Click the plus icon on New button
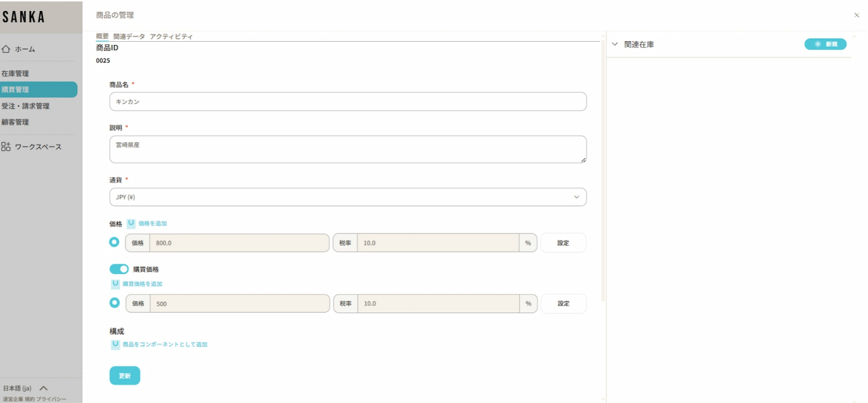Image resolution: width=868 pixels, height=403 pixels. pos(818,44)
